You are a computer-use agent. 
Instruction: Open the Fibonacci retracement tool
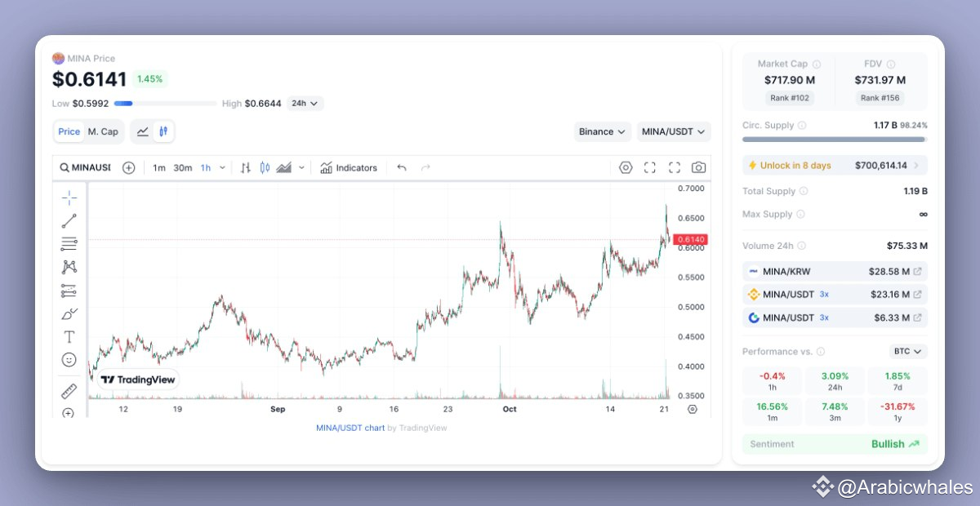69,243
